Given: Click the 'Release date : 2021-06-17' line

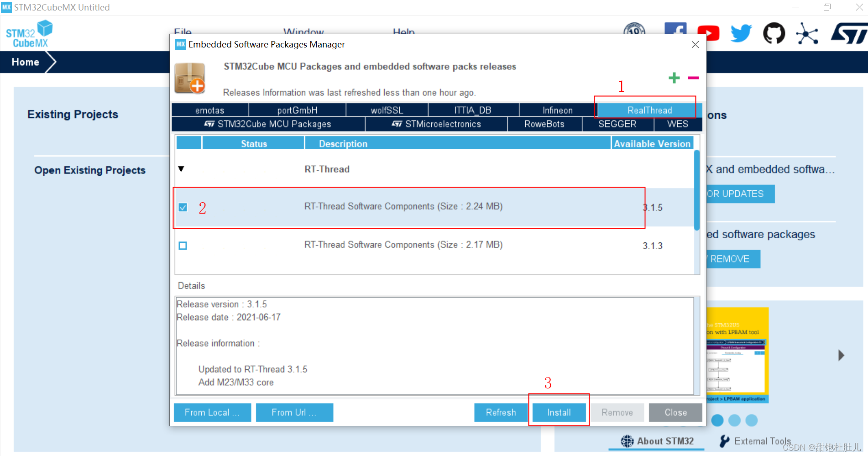Looking at the screenshot, I should tap(229, 317).
